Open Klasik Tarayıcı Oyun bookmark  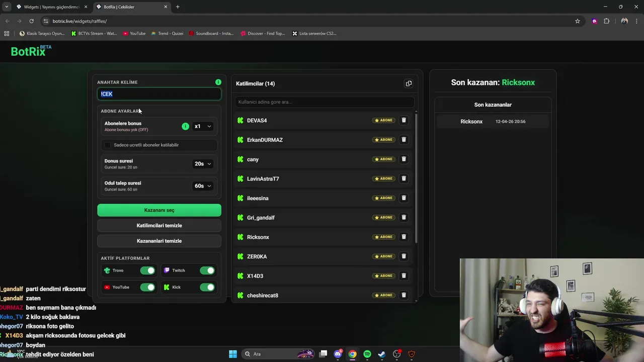[42, 34]
